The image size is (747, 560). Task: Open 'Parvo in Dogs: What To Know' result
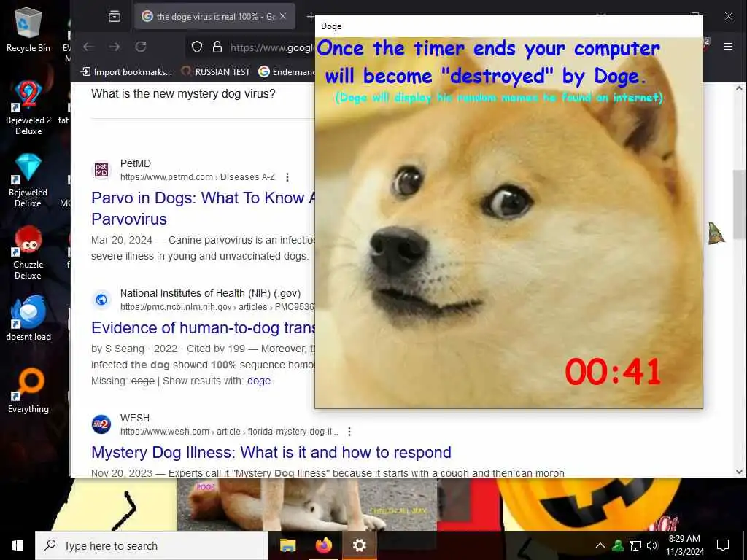pyautogui.click(x=203, y=208)
